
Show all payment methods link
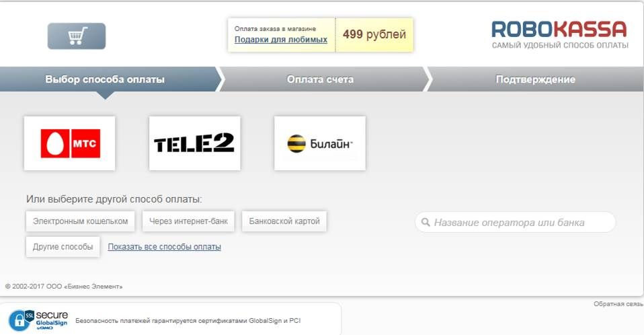pos(164,247)
